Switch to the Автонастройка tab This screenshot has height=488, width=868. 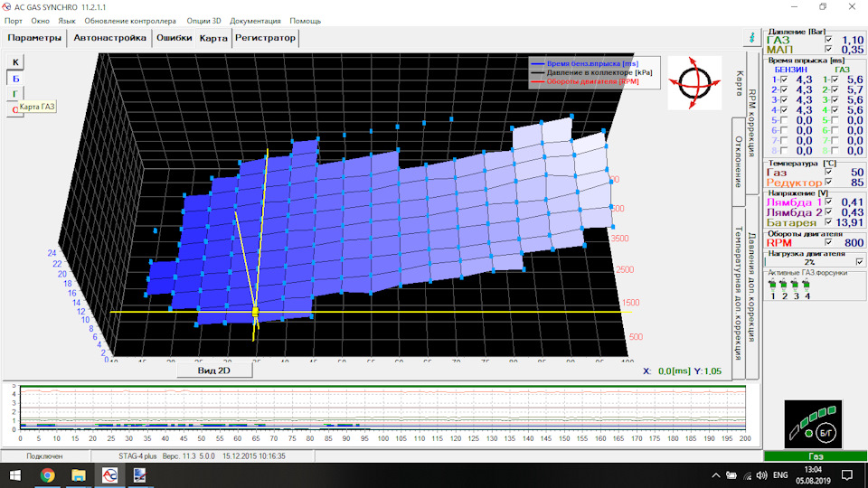pos(109,38)
